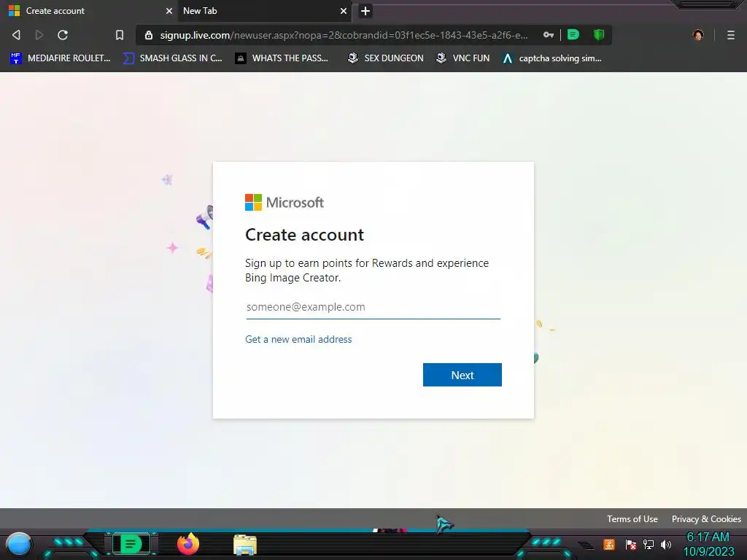This screenshot has width=747, height=560.
Task: Open the Terms of Use link
Action: [x=632, y=519]
